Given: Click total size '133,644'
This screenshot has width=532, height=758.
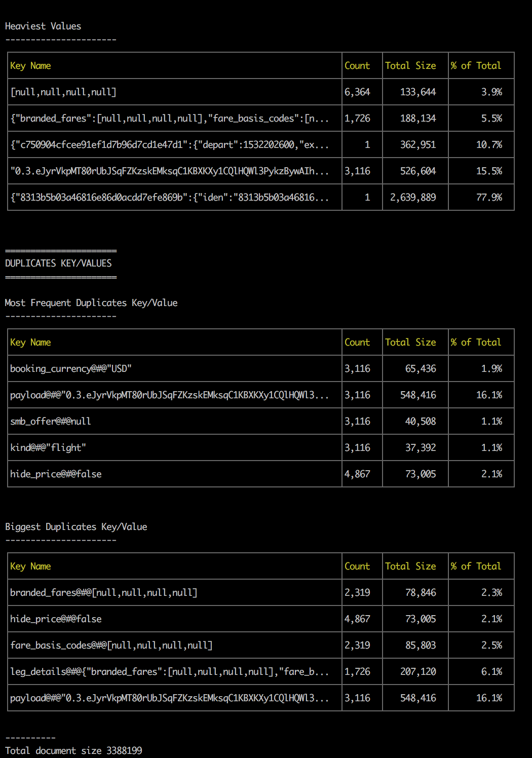Looking at the screenshot, I should coord(418,92).
